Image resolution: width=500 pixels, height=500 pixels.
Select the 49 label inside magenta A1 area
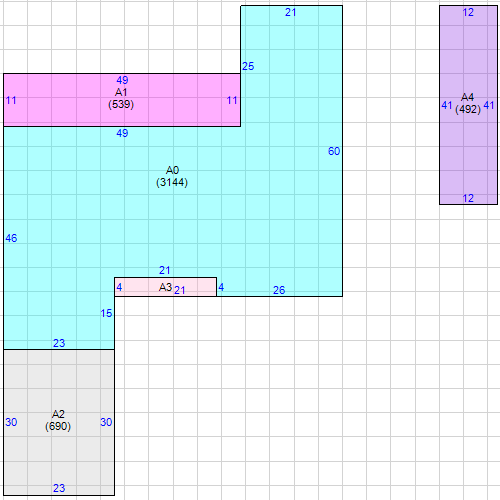click(122, 80)
